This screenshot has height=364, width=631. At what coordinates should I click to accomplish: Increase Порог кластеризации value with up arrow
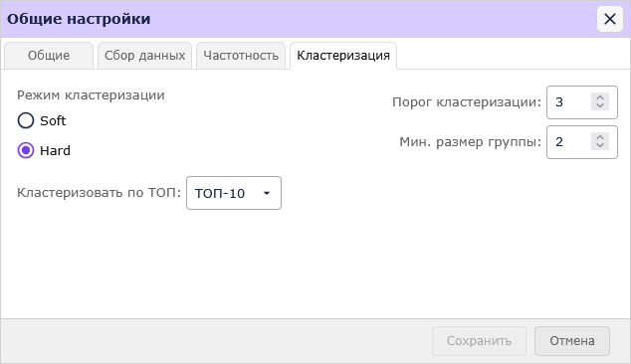coord(600,97)
